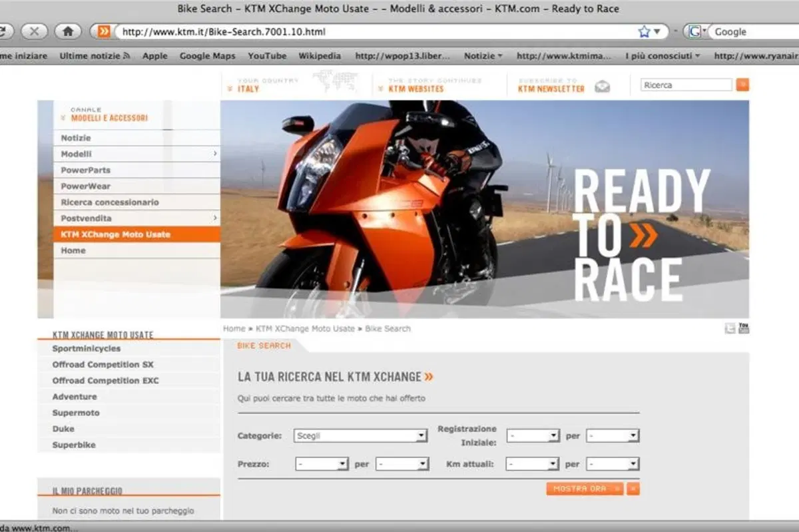Submit site search with orange arrow button
Viewport: 799px width, 532px height.
click(742, 85)
